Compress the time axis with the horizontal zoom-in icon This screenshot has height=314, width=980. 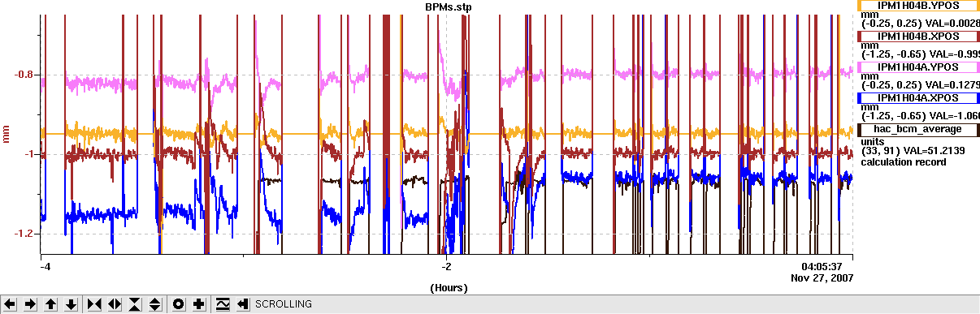pos(94,304)
